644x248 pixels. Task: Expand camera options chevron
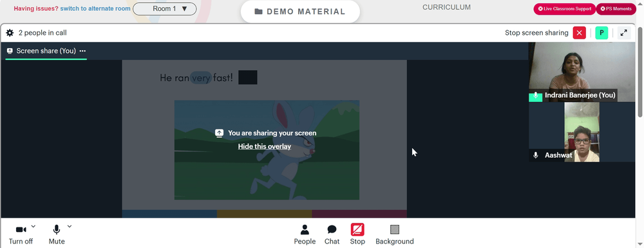33,226
